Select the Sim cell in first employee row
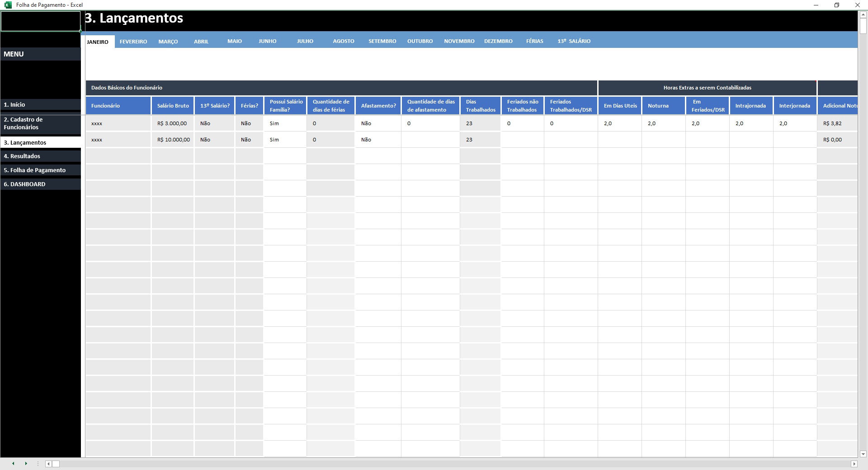This screenshot has width=868, height=470. tap(285, 123)
